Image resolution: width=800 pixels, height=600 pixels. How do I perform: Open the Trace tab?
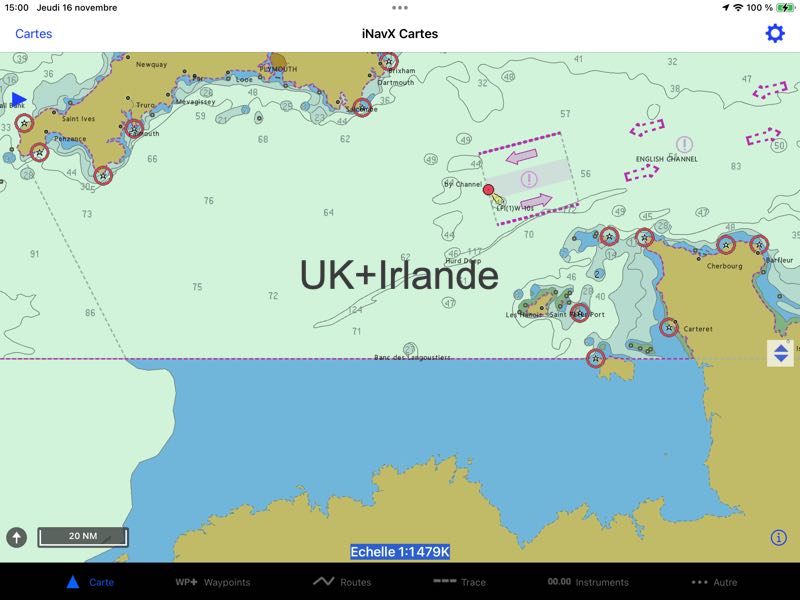click(459, 582)
